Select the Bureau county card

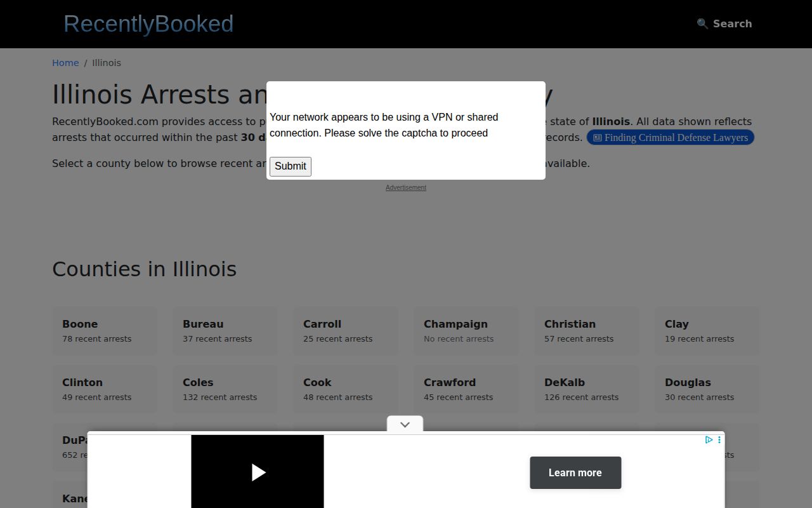(225, 331)
